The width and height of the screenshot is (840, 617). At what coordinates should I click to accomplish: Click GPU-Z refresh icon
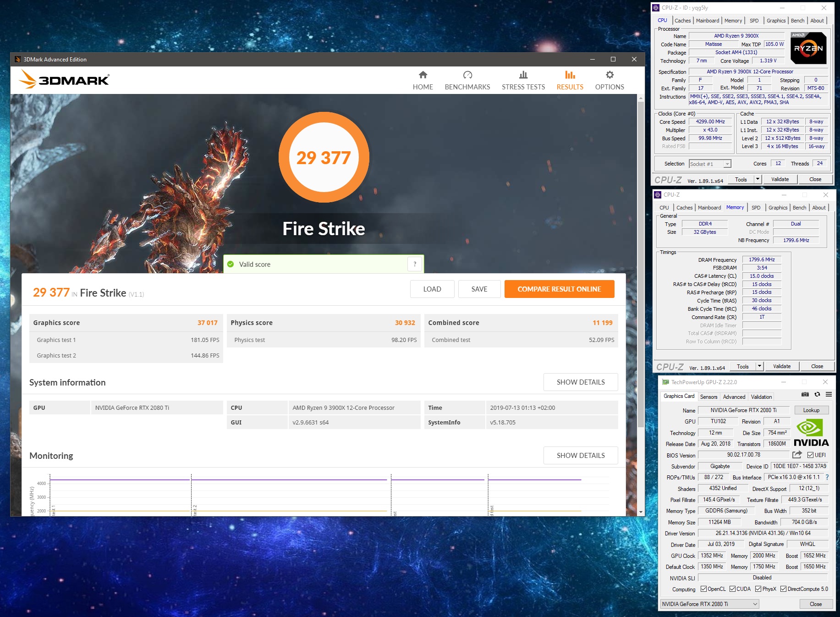(817, 394)
